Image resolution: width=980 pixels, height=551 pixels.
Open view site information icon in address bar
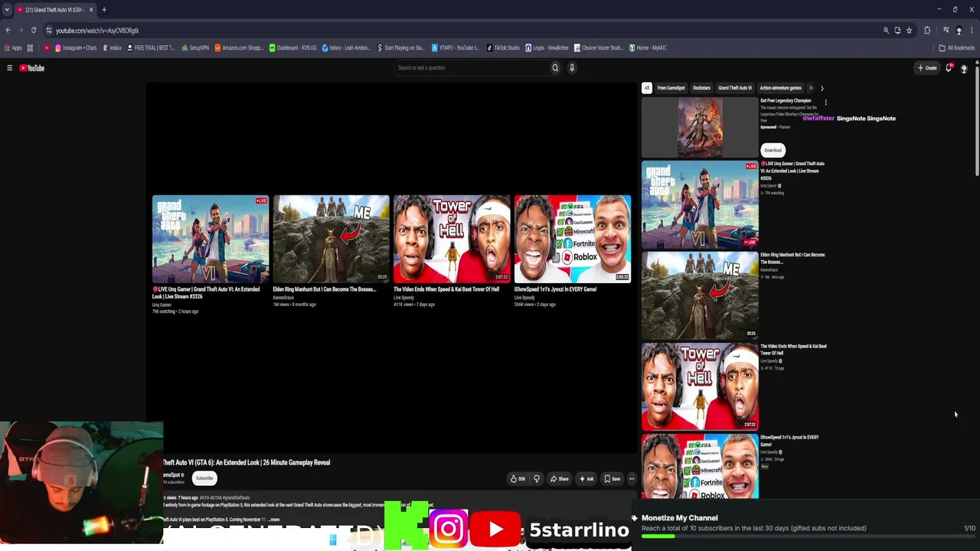[x=48, y=31]
